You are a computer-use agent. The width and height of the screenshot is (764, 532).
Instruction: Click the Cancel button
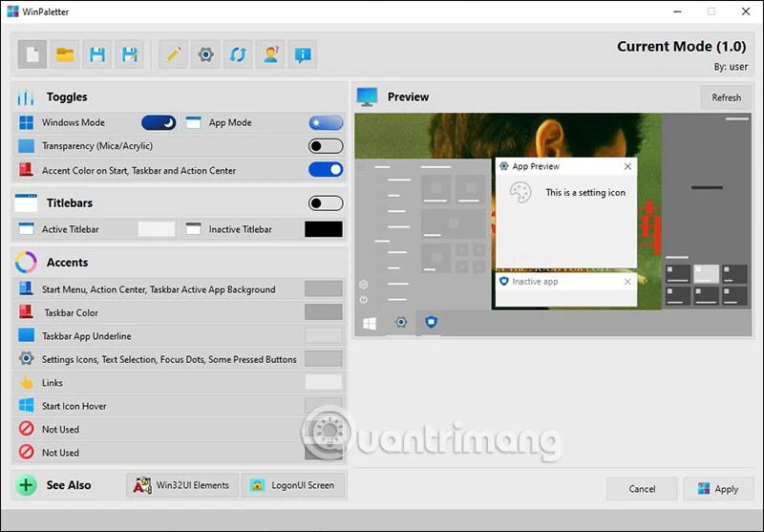click(642, 489)
